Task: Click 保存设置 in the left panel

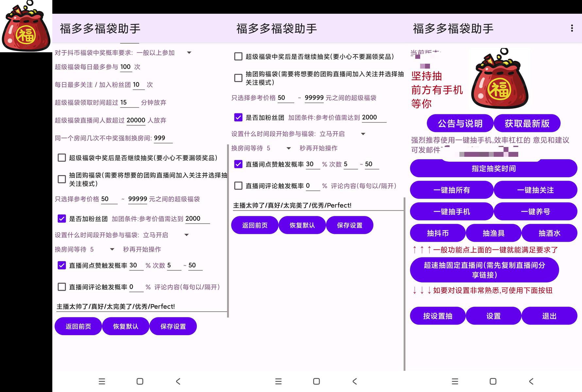Action: point(173,326)
